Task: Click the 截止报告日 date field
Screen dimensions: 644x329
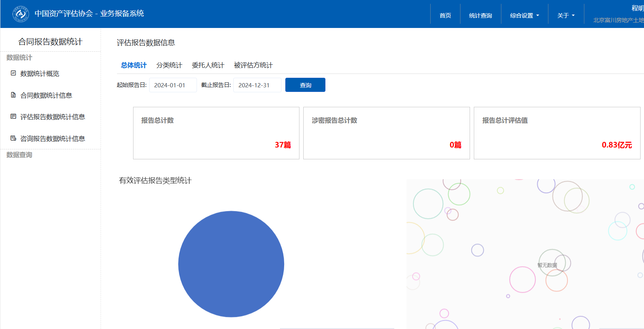Action: tap(257, 85)
